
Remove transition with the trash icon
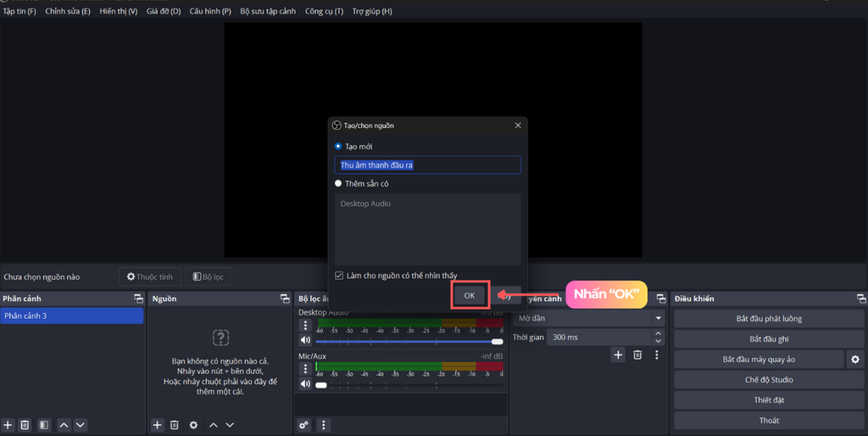pos(637,355)
